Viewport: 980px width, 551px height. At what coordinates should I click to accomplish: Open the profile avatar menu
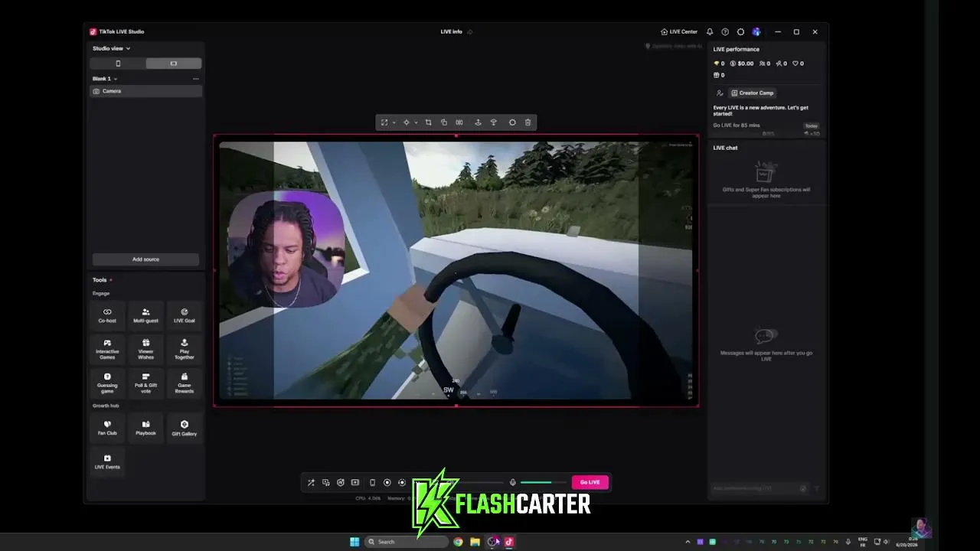(x=756, y=32)
